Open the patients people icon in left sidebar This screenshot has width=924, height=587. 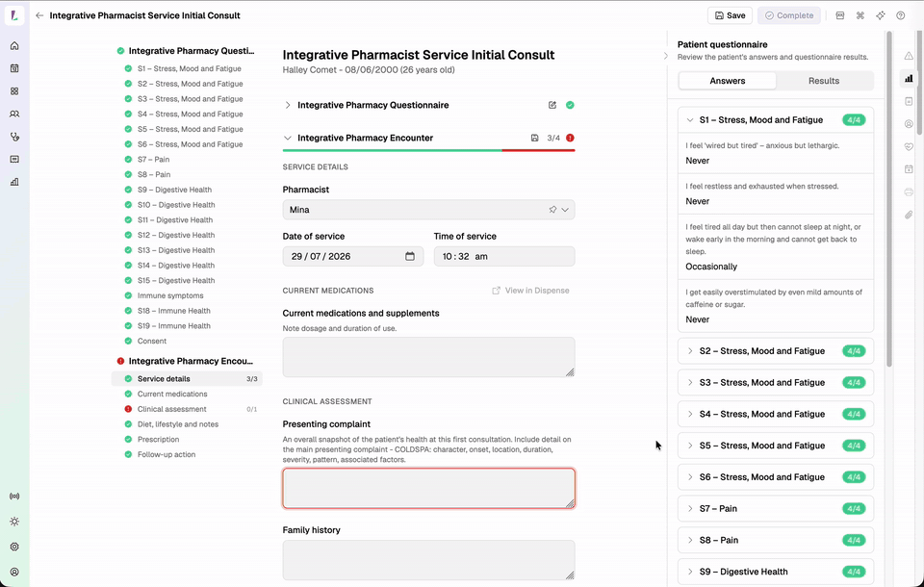[x=14, y=114]
